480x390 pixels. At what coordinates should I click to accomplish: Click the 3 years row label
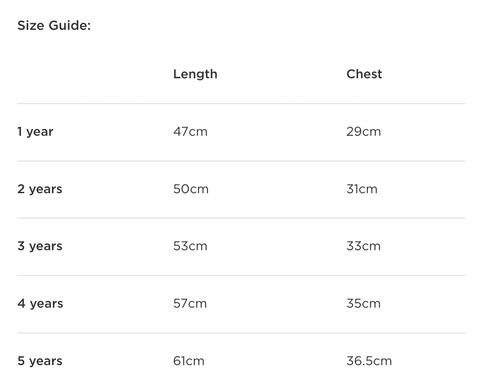coord(40,246)
